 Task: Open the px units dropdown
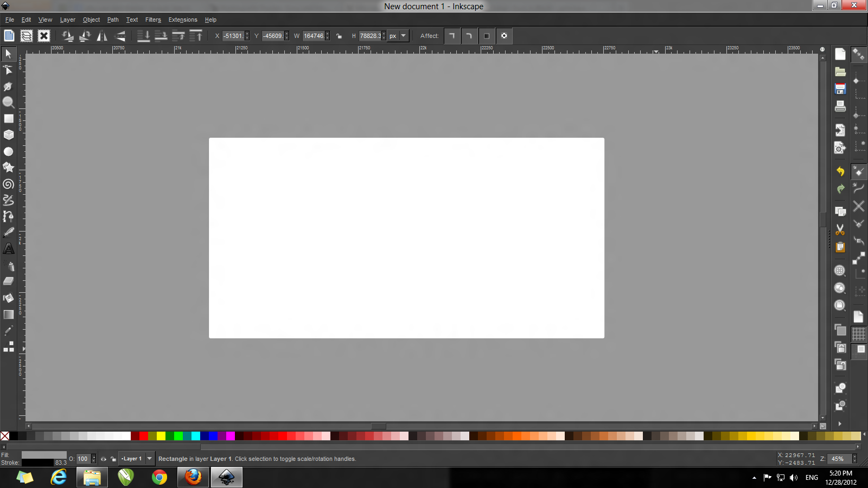[403, 36]
